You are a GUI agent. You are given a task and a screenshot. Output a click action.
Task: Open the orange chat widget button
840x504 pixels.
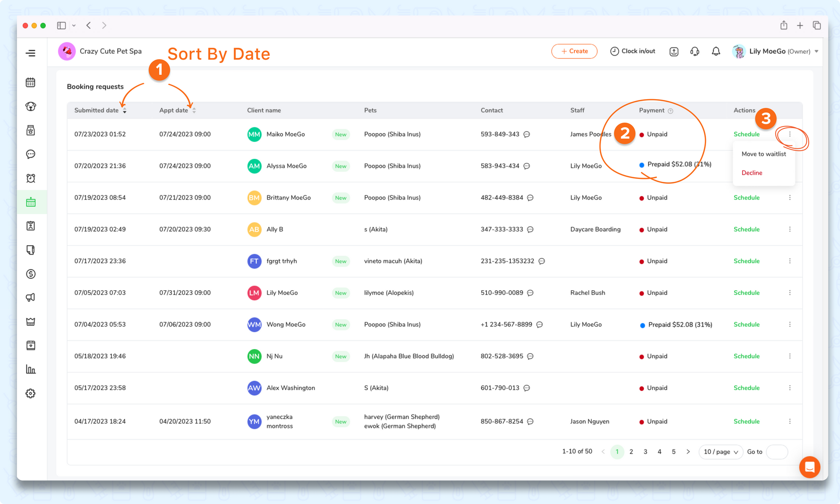[809, 467]
